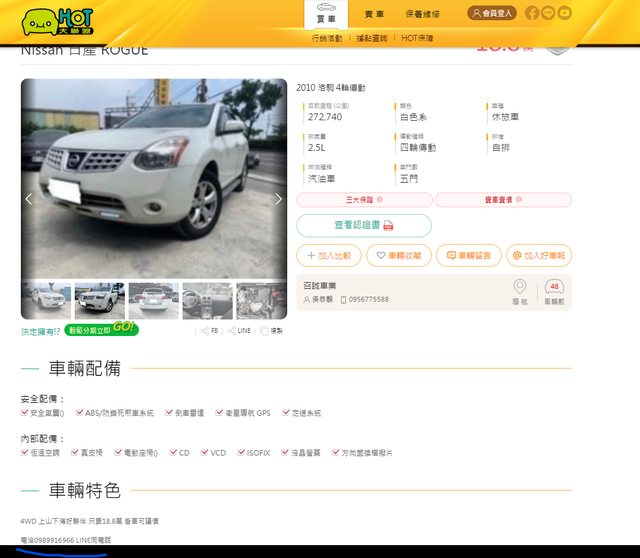Viewport: 640px width, 558px height.
Task: Open the YouTube icon in header
Action: 565,13
